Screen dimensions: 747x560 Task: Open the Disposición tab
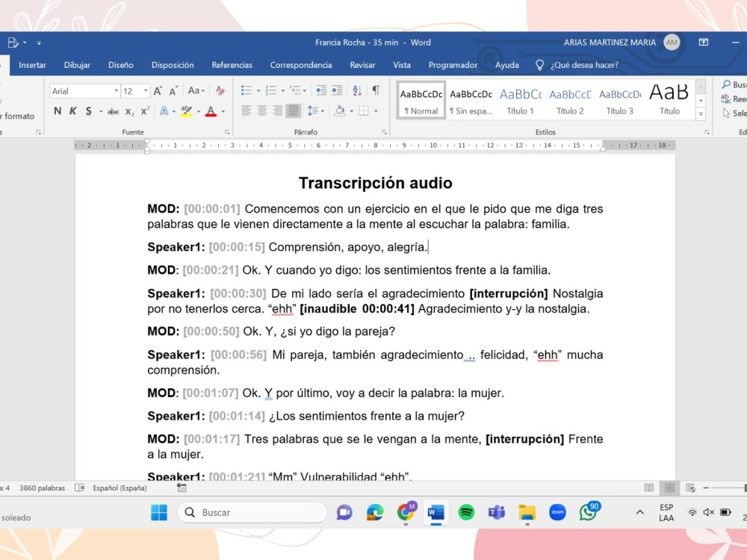tap(173, 65)
